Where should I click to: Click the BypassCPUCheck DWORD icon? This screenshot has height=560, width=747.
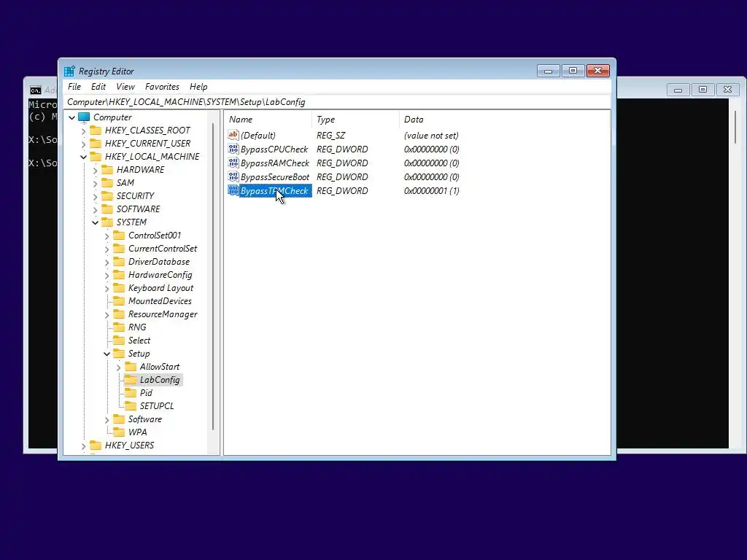tap(233, 149)
